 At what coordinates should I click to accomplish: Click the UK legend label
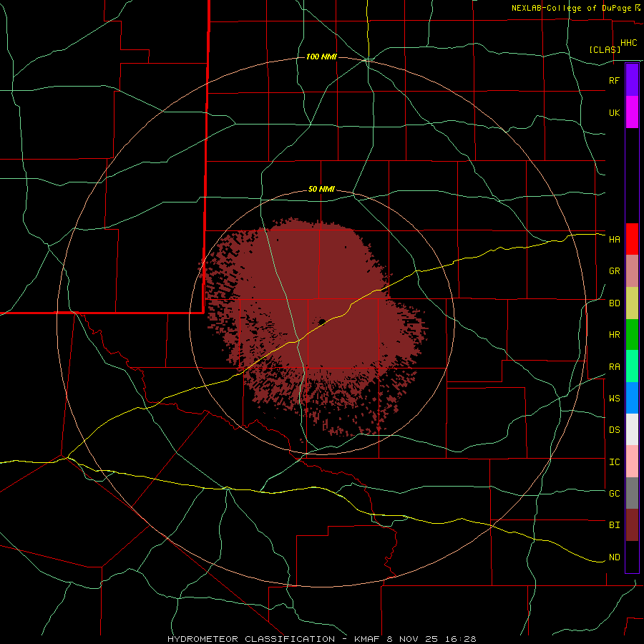[x=614, y=112]
